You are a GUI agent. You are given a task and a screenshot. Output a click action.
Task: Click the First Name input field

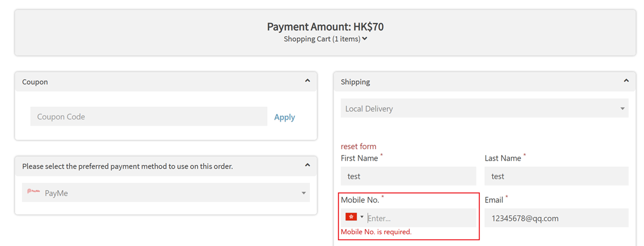[409, 176]
